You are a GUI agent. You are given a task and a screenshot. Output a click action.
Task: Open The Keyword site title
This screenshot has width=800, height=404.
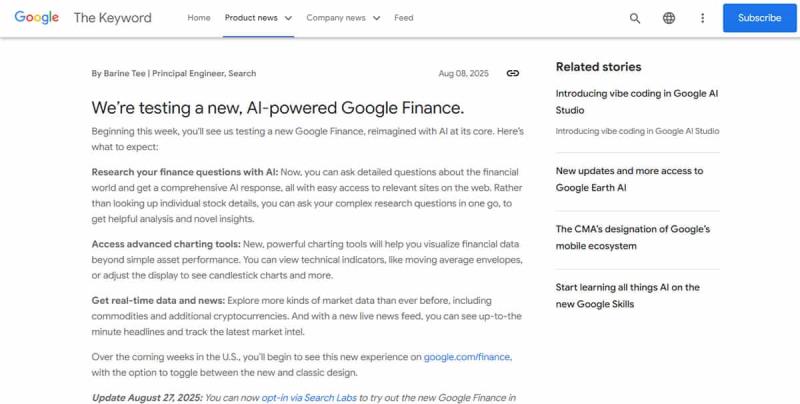click(113, 18)
